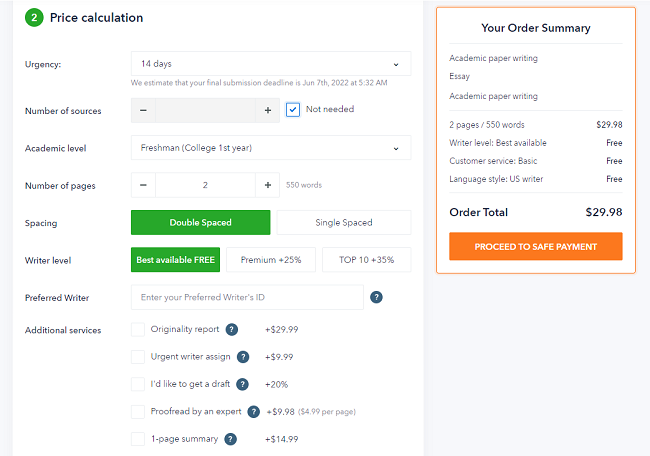This screenshot has height=456, width=650.
Task: Click help icon beside Proofread by an expert
Action: (253, 412)
